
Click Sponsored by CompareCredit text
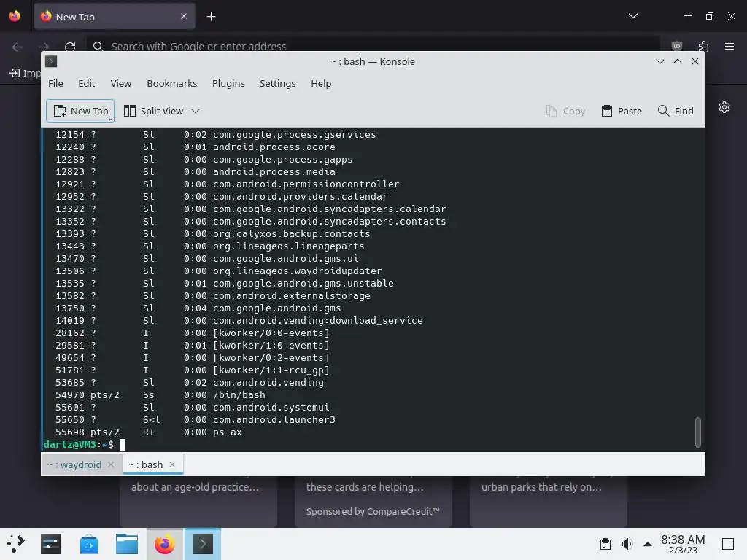pos(373,511)
